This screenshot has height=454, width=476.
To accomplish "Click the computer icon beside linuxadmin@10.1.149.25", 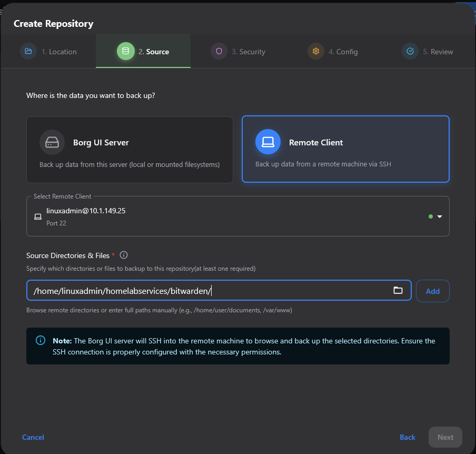I will point(37,216).
